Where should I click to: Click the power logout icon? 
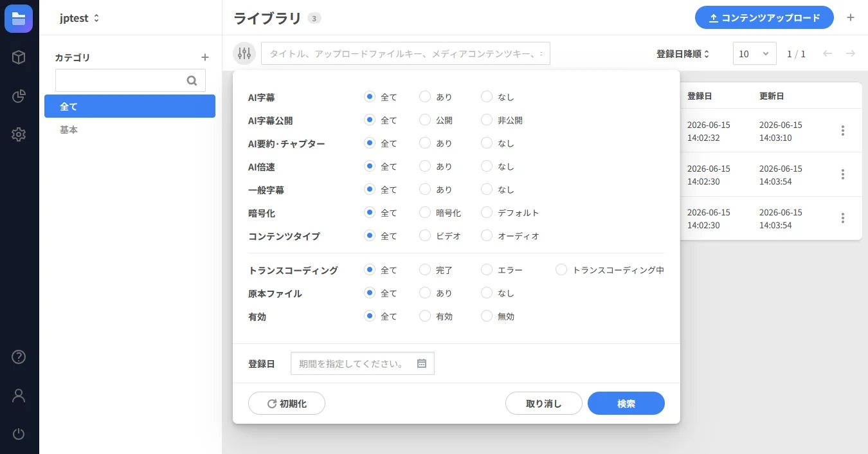[x=19, y=434]
